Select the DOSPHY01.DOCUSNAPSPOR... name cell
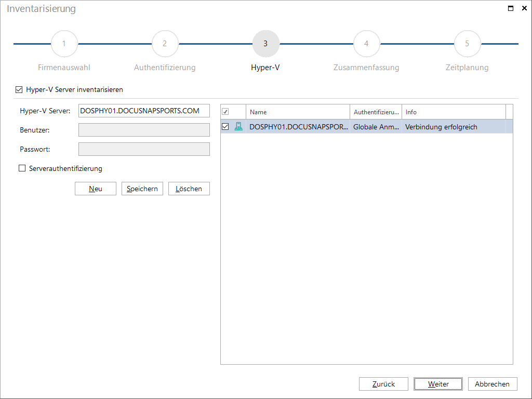The width and height of the screenshot is (532, 399). (x=298, y=127)
